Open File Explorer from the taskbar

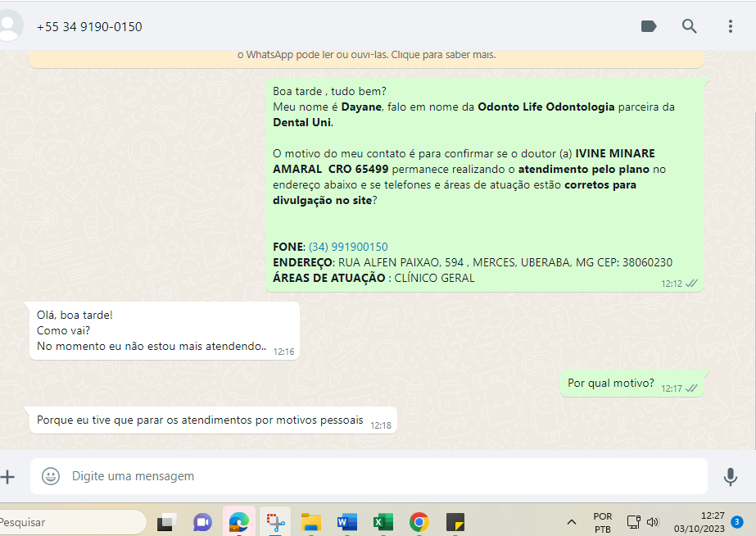point(311,522)
